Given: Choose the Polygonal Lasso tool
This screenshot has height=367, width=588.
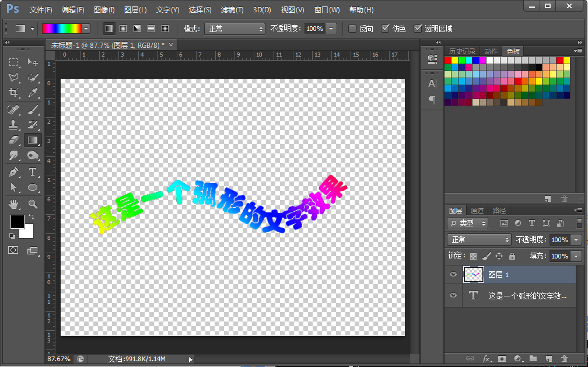Looking at the screenshot, I should (x=13, y=77).
